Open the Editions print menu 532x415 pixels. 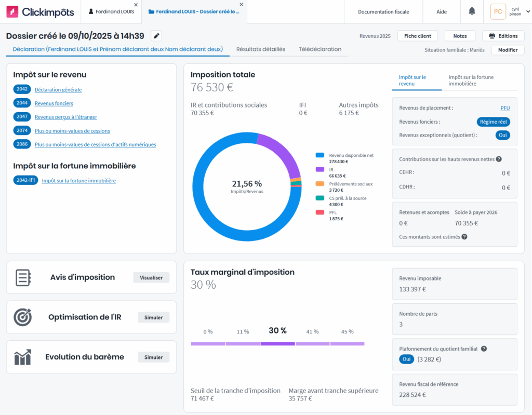(503, 36)
